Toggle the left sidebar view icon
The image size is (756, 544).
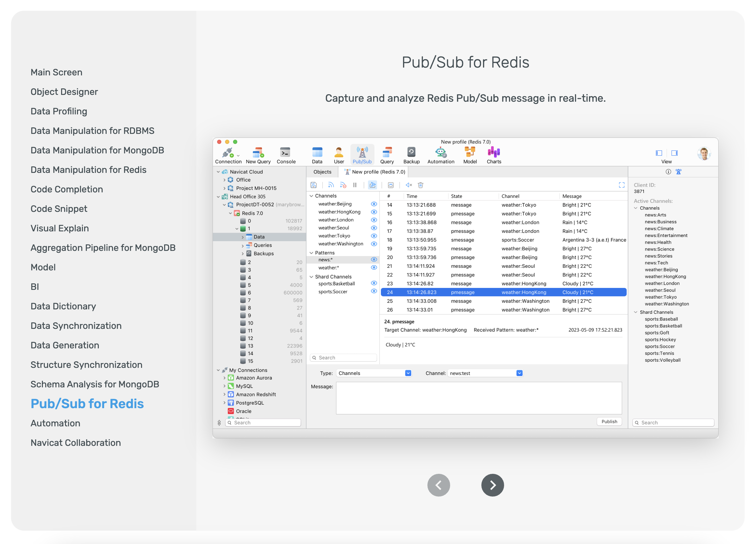pyautogui.click(x=659, y=153)
